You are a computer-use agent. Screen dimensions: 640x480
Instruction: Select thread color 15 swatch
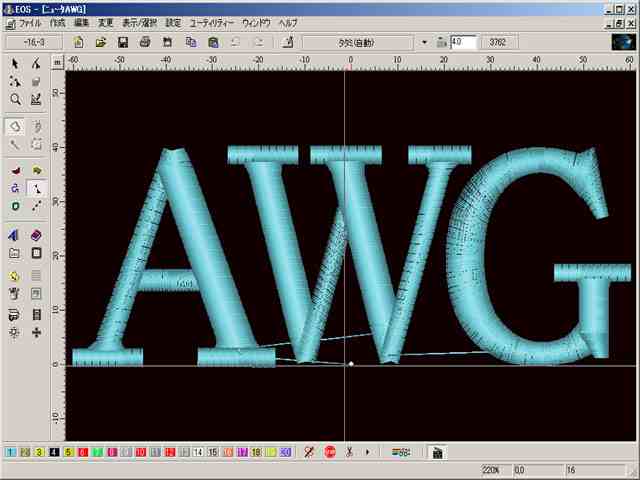[x=213, y=452]
